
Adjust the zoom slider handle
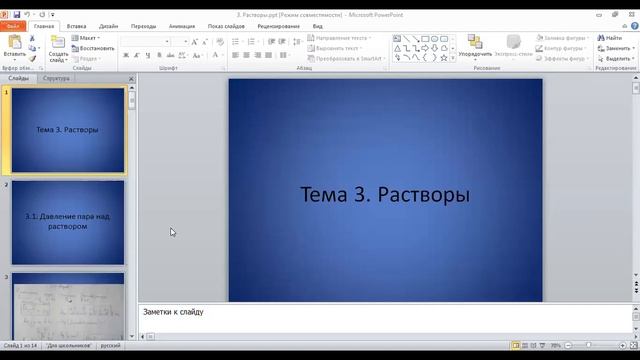[589, 346]
